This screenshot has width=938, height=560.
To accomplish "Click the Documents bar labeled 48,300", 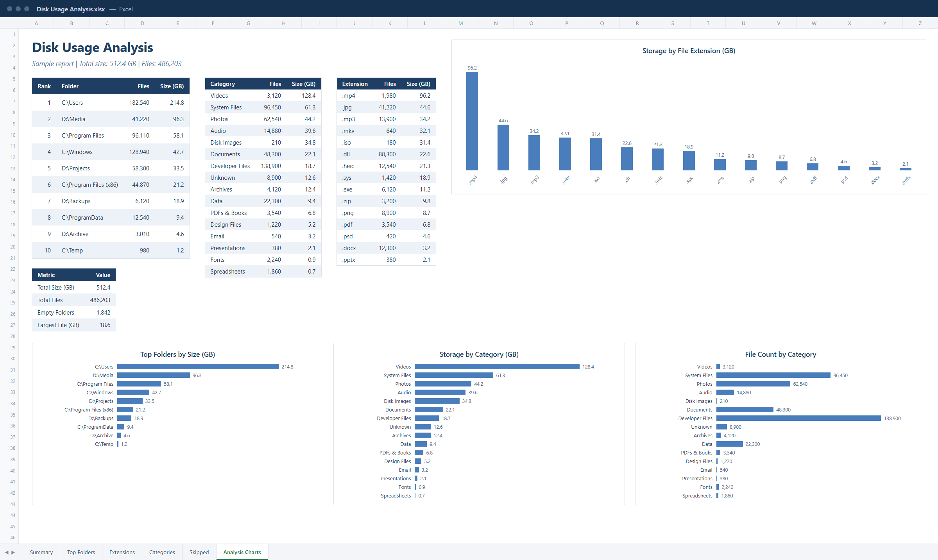I will pos(745,410).
